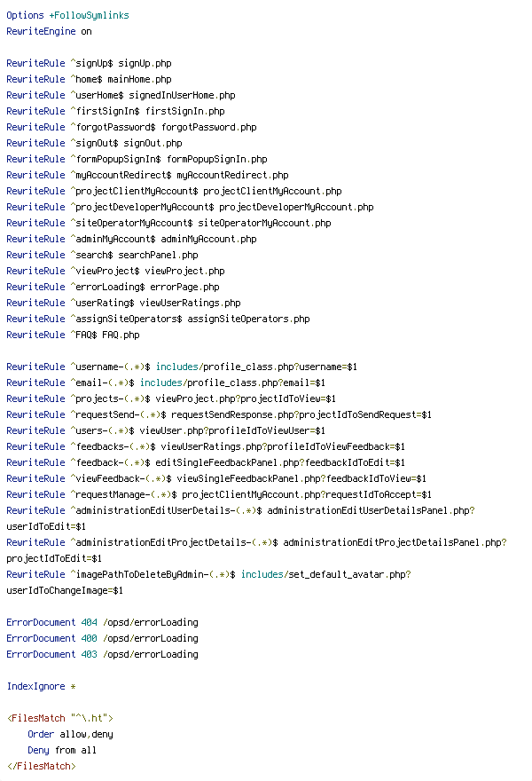Click the 'RewriteEngine on' line
Viewport: 532px width, 781px height.
pos(49,31)
